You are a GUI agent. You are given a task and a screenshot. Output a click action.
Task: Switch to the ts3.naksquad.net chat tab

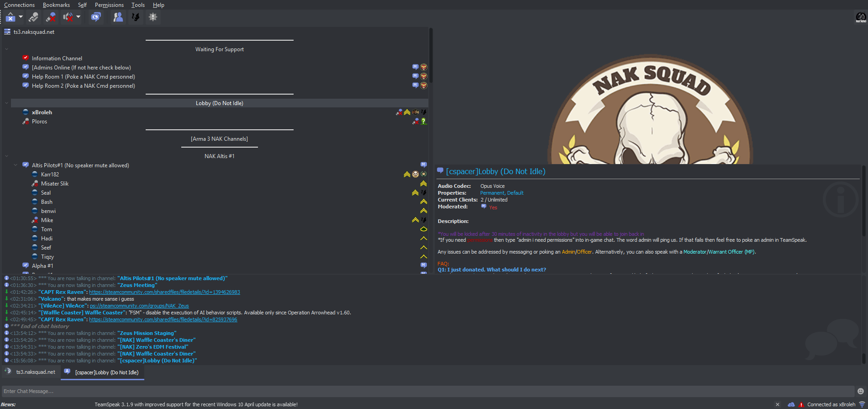[x=31, y=372]
